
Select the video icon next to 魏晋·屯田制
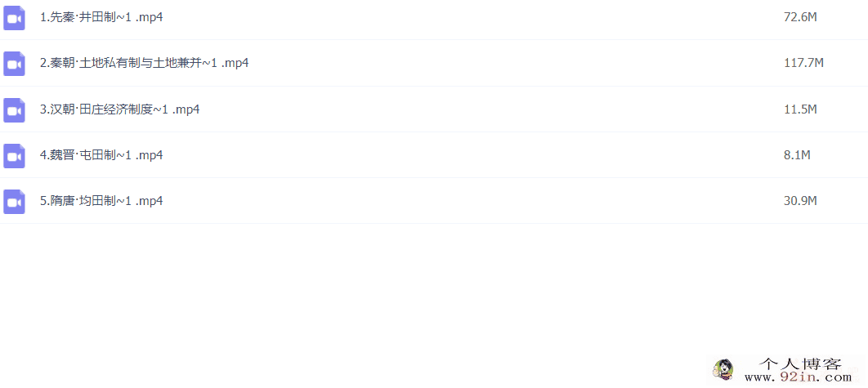point(14,155)
